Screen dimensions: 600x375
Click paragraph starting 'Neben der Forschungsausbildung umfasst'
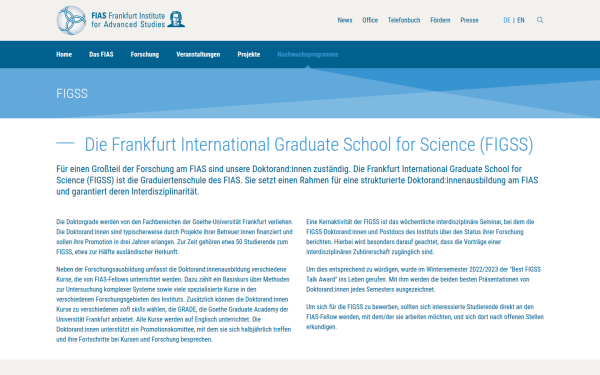tap(174, 304)
